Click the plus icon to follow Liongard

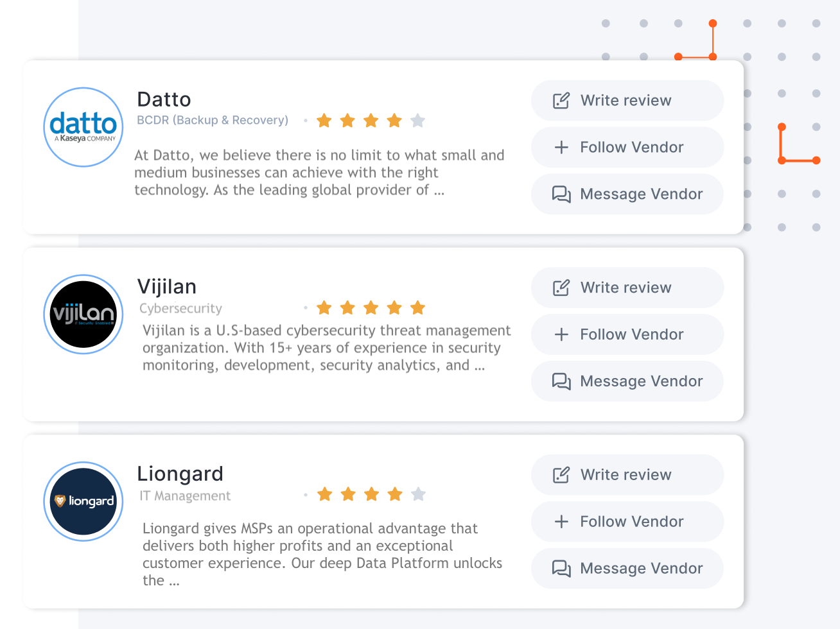click(x=561, y=522)
